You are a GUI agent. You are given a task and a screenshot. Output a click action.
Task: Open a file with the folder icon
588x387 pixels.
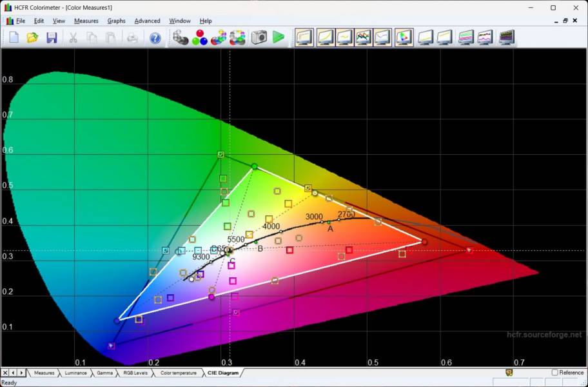point(32,37)
